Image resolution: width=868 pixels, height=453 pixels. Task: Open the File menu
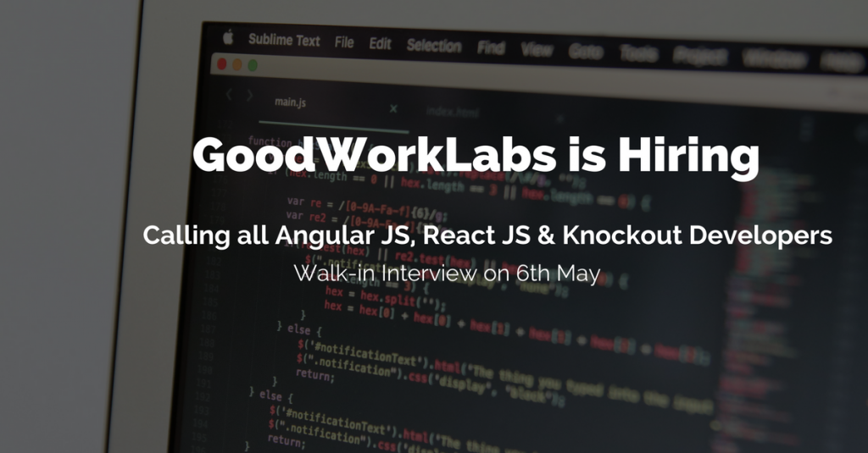(344, 42)
